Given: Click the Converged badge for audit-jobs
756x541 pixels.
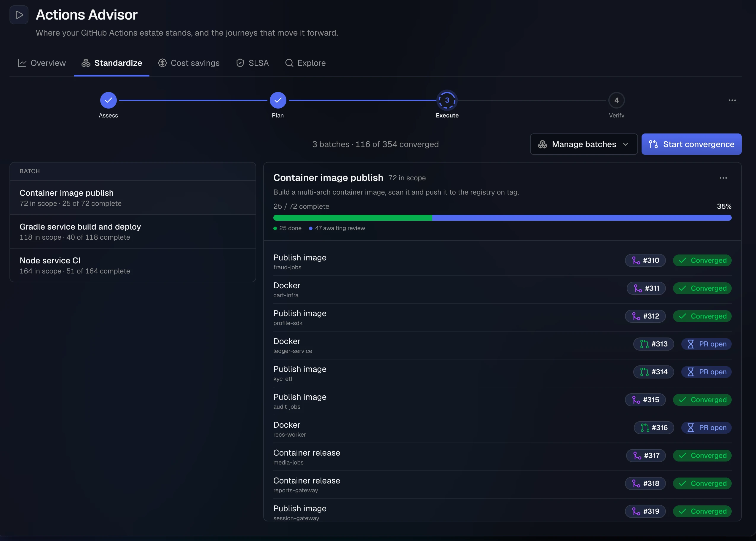Looking at the screenshot, I should [702, 400].
